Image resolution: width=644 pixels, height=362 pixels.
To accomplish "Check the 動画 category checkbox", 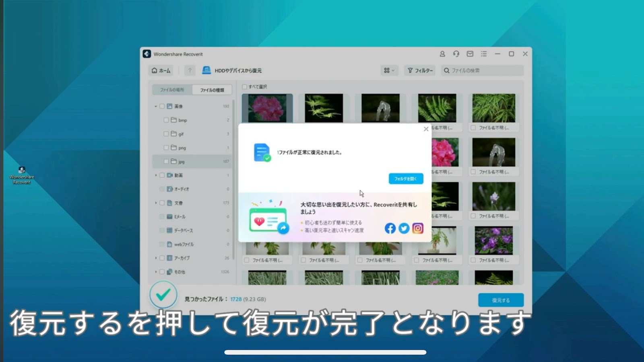I will point(162,175).
